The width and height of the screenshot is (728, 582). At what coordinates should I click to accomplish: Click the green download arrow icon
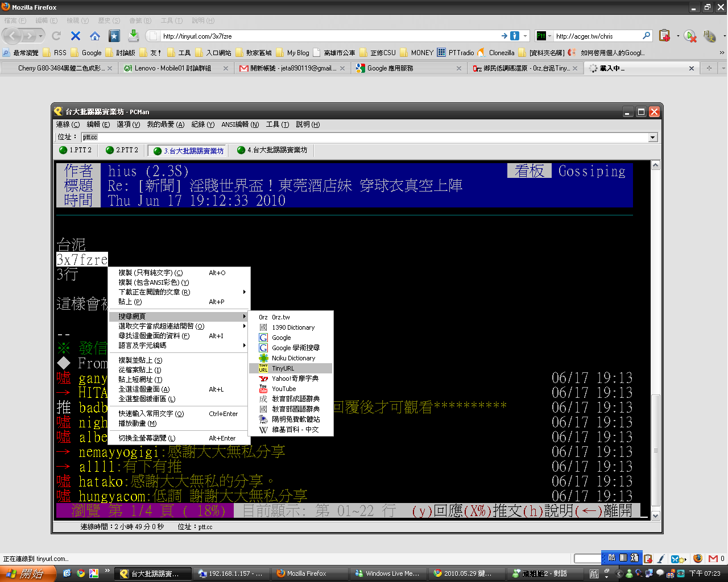click(x=133, y=36)
